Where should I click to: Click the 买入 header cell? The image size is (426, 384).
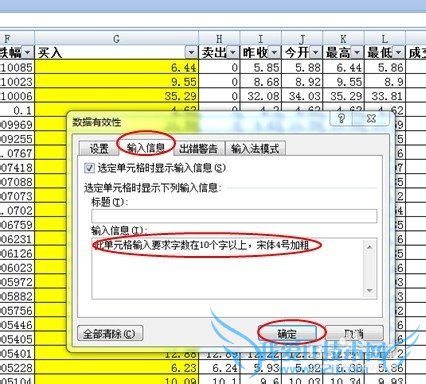coord(116,53)
